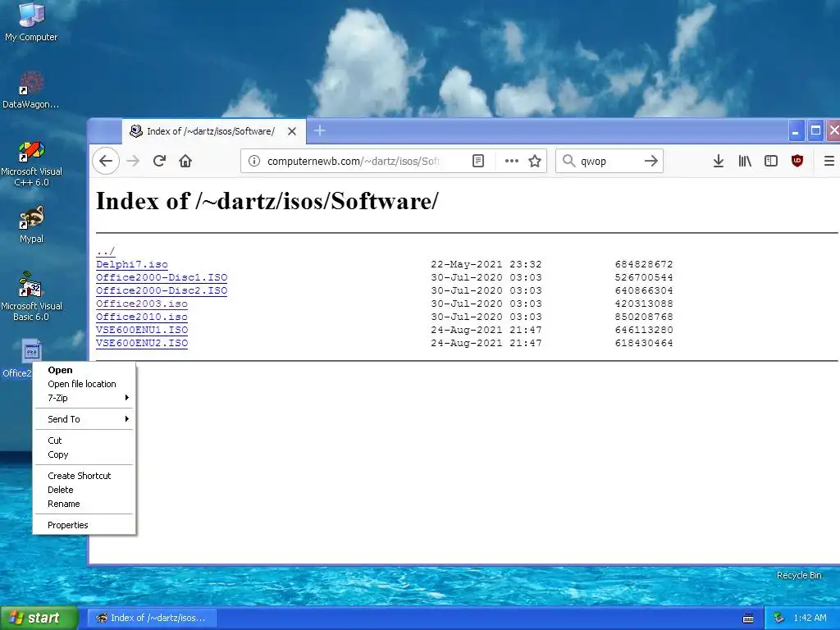Show site information icon in address bar
Screen dimensions: 840x630
254,161
